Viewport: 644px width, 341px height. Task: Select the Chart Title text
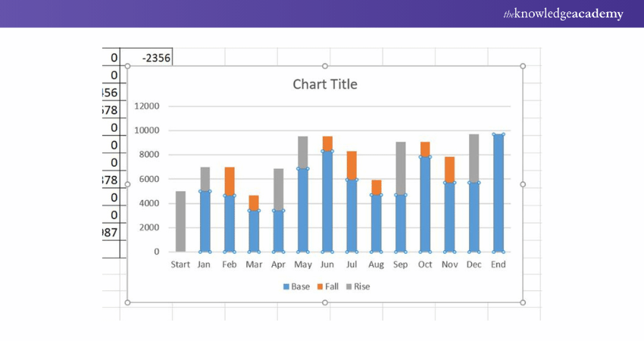pos(325,84)
